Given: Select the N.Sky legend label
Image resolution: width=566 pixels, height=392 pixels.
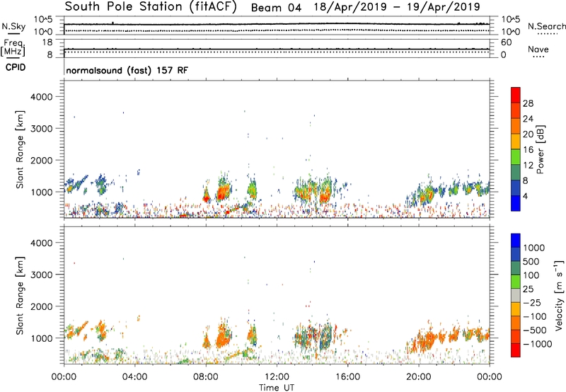Looking at the screenshot, I should [13, 26].
